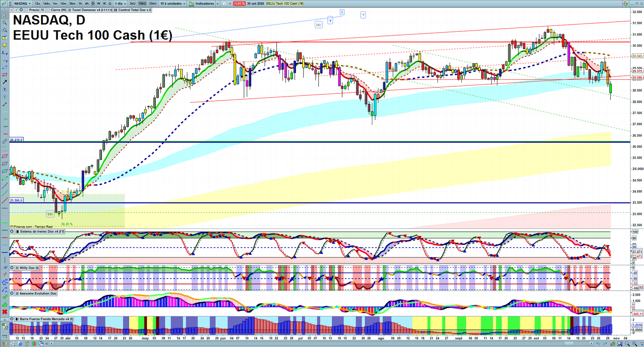
Task: Select the 4h timeframe
Action: click(87, 4)
